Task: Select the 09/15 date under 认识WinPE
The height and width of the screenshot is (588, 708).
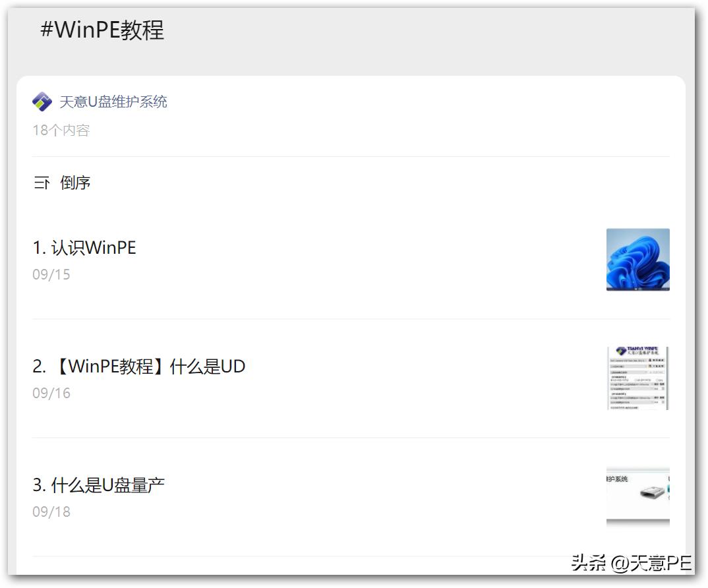Action: tap(51, 274)
